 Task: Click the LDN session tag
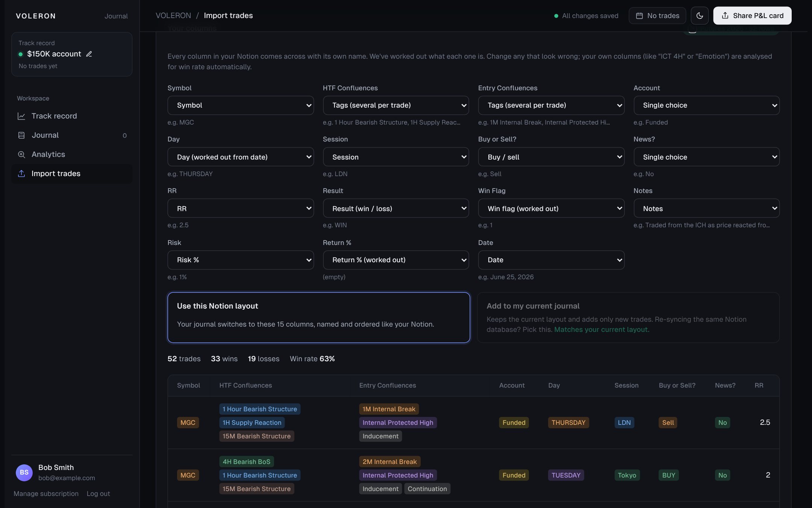pyautogui.click(x=624, y=423)
